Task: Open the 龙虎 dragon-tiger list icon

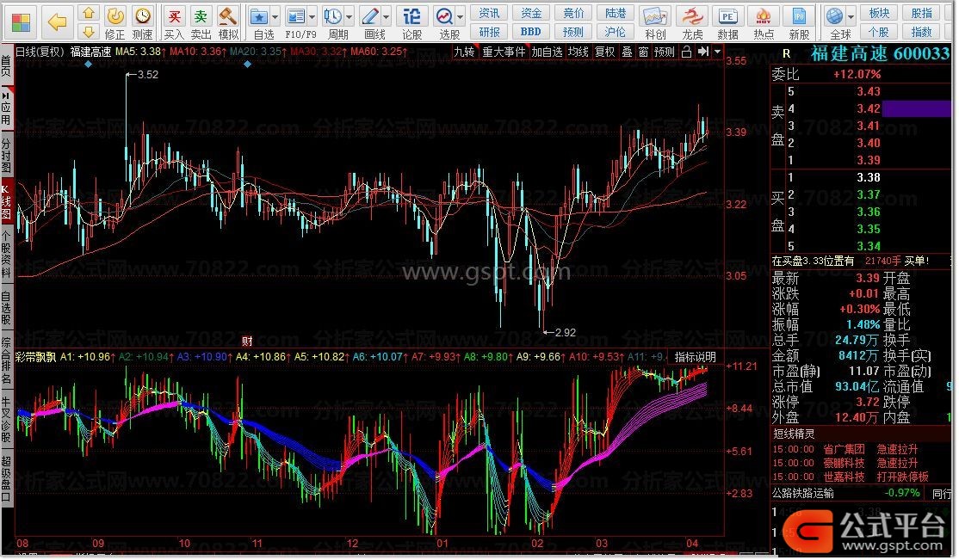Action: coord(692,22)
